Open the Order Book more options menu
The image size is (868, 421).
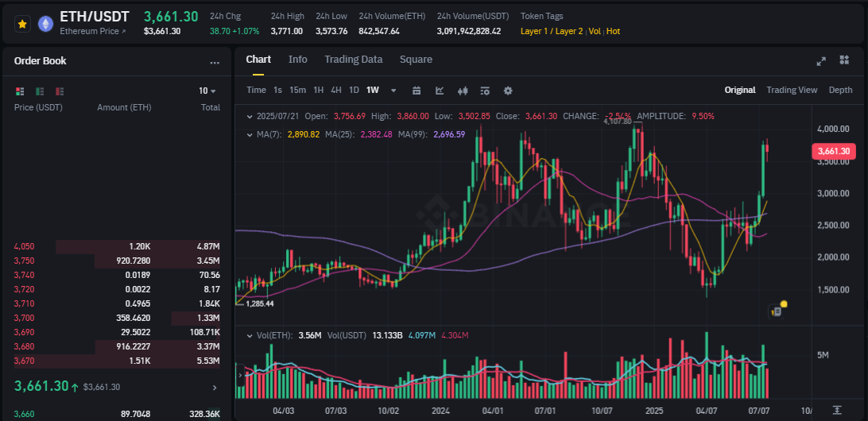tap(215, 62)
